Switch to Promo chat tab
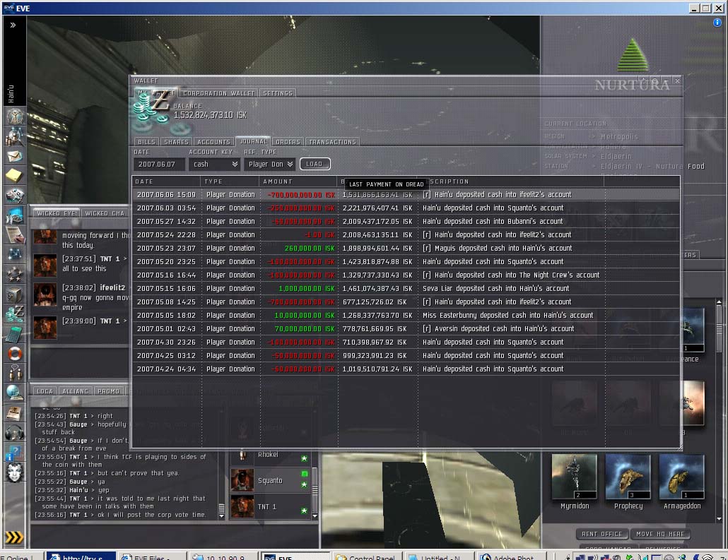Viewport: 728px width, 560px height. (109, 392)
